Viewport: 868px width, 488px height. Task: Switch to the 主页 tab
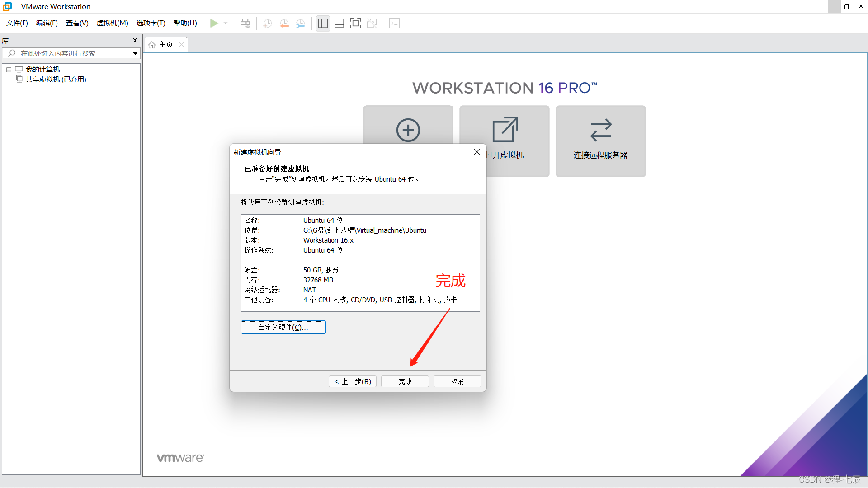pyautogui.click(x=166, y=45)
